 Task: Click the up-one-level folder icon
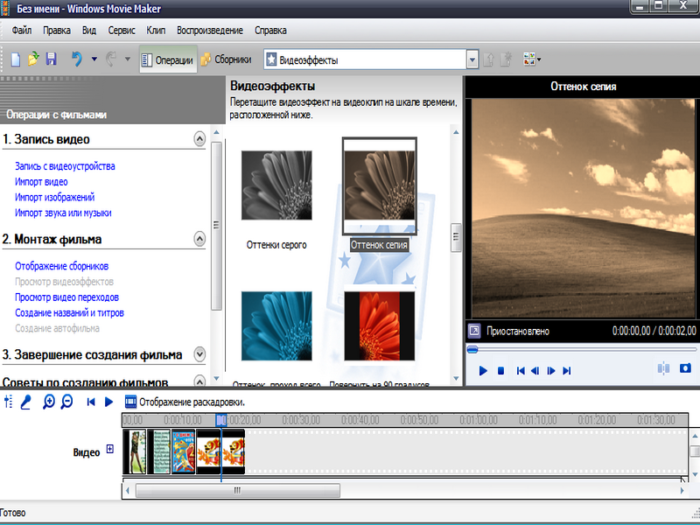click(489, 59)
